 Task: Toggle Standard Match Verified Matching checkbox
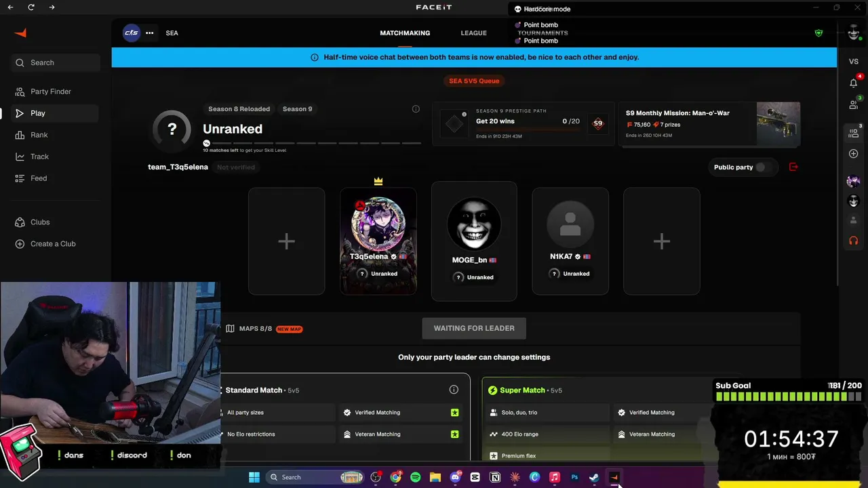(x=454, y=413)
